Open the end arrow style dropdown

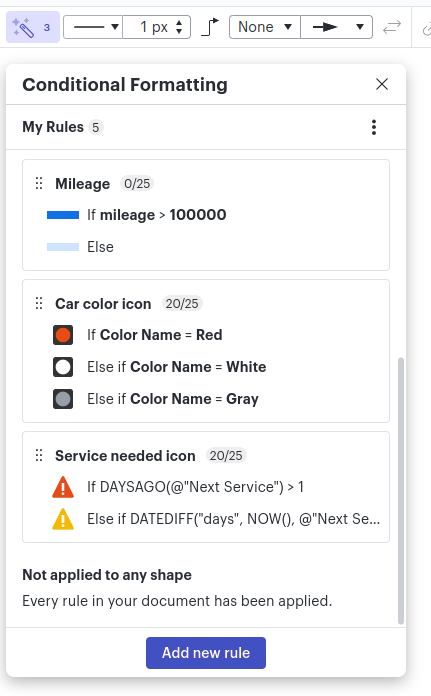(336, 27)
